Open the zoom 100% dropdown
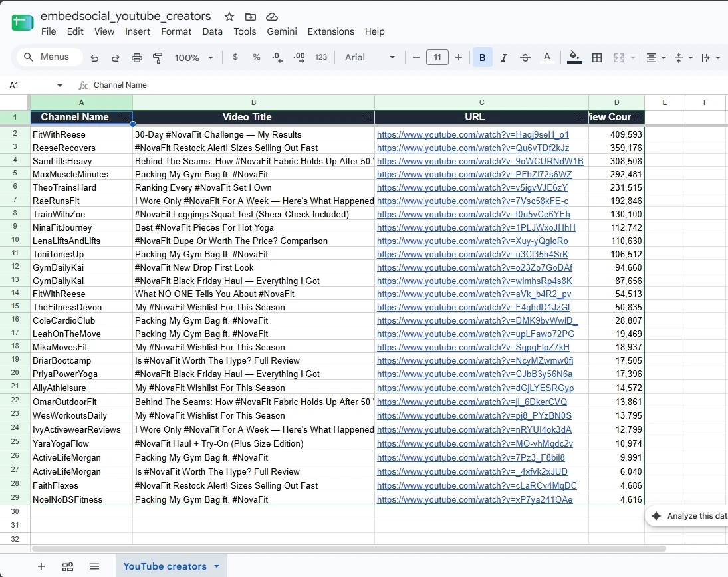 193,58
